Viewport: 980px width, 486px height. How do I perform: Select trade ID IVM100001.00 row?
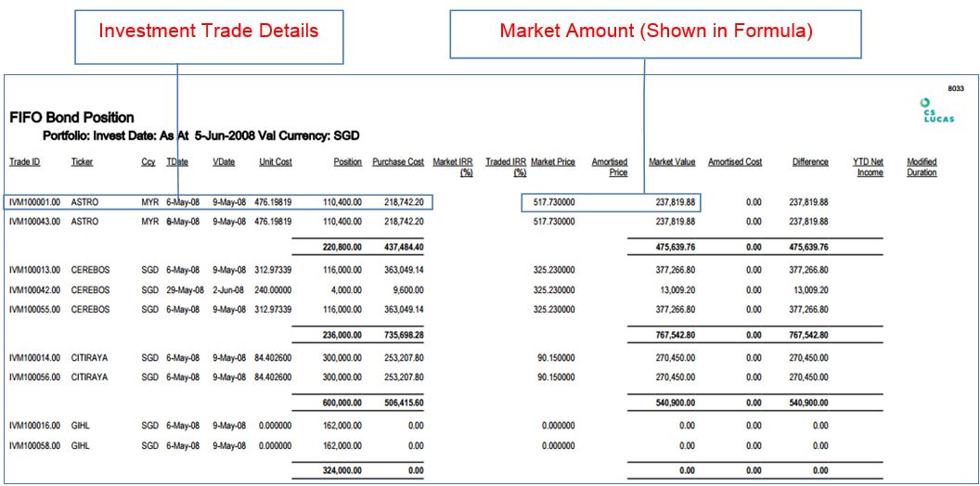(x=34, y=201)
